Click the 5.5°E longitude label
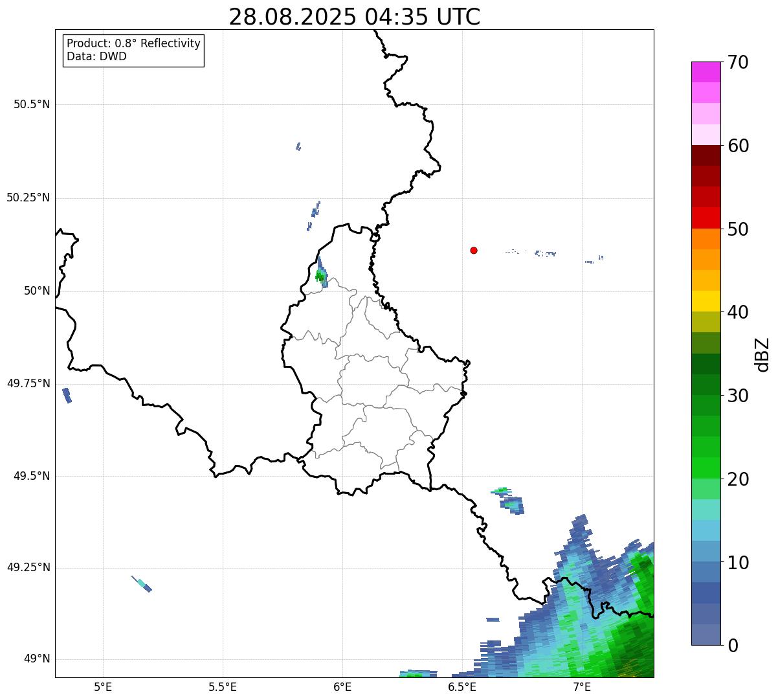 click(x=223, y=687)
